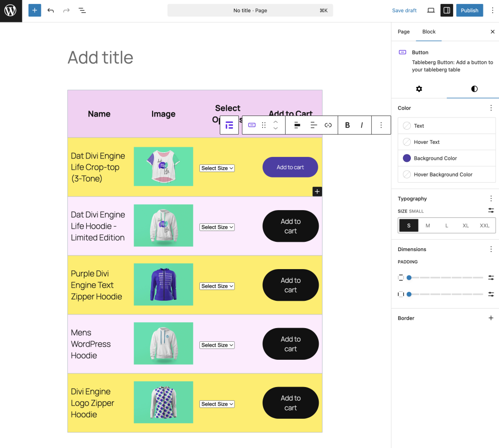
Task: Click Add to cart for Mens WordPress Hoodie
Action: point(290,344)
